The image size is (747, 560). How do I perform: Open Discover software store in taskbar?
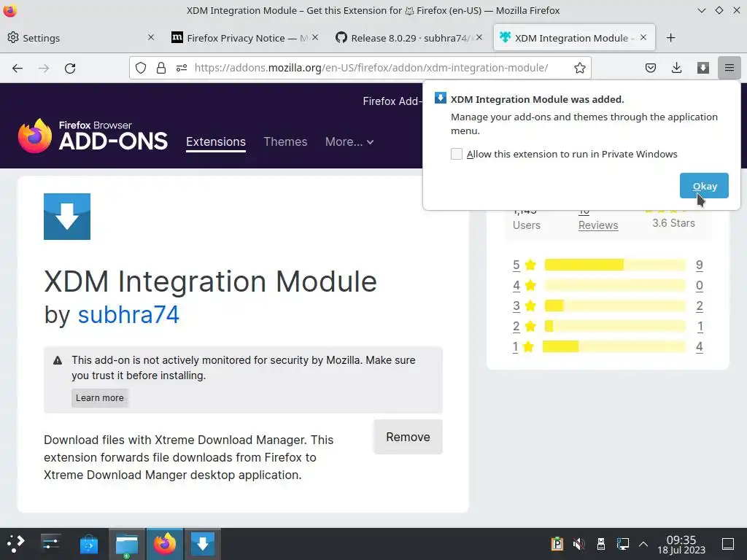pyautogui.click(x=88, y=544)
